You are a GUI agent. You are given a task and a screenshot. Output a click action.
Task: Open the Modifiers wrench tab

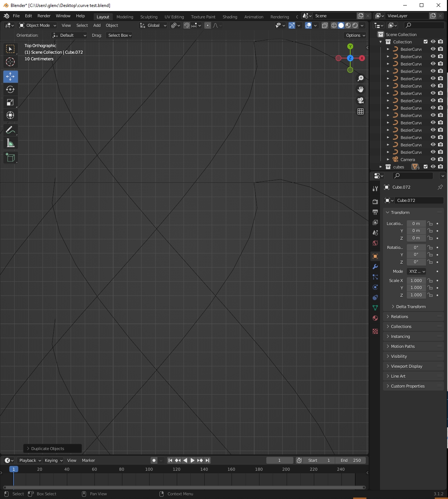tap(375, 266)
